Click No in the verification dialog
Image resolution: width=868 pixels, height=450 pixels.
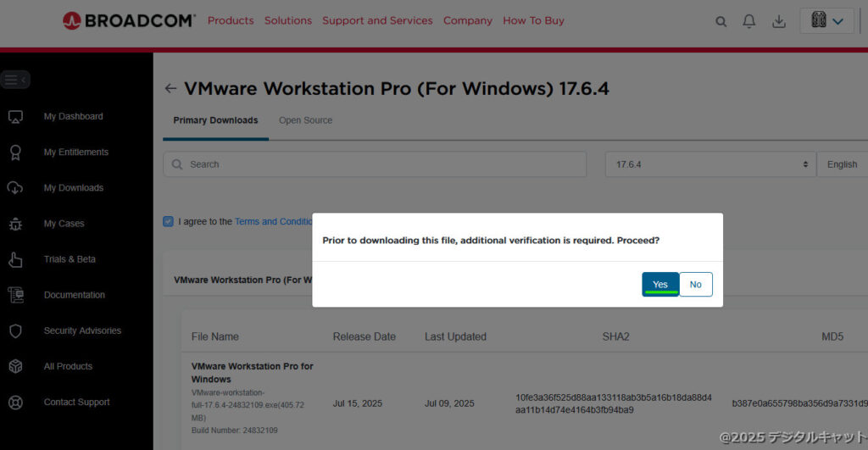[x=696, y=285]
